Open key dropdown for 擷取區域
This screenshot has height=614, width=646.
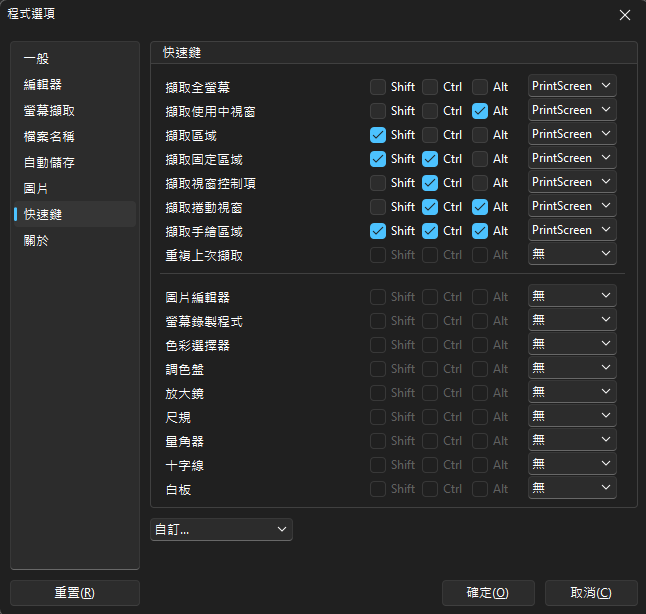point(572,134)
